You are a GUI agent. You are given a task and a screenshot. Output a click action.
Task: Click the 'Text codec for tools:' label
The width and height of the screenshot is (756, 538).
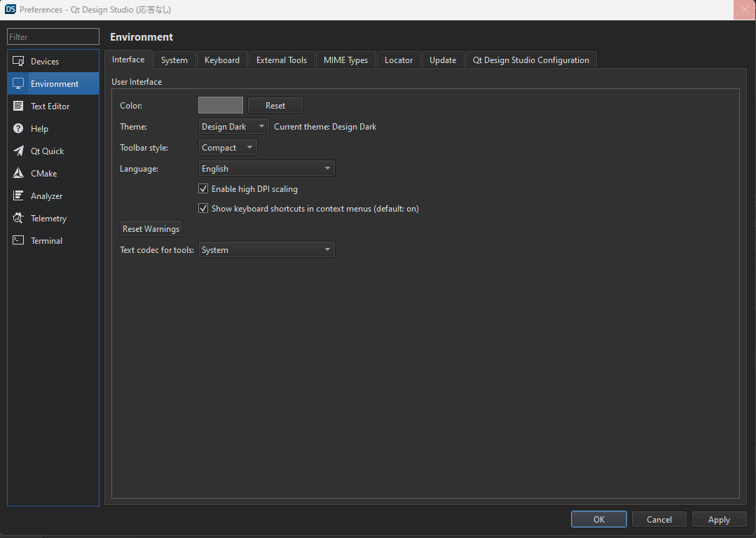157,249
